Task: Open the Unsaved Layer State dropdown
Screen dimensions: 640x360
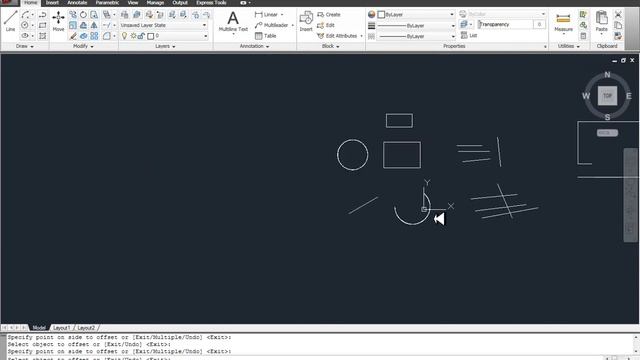Action: point(164,25)
